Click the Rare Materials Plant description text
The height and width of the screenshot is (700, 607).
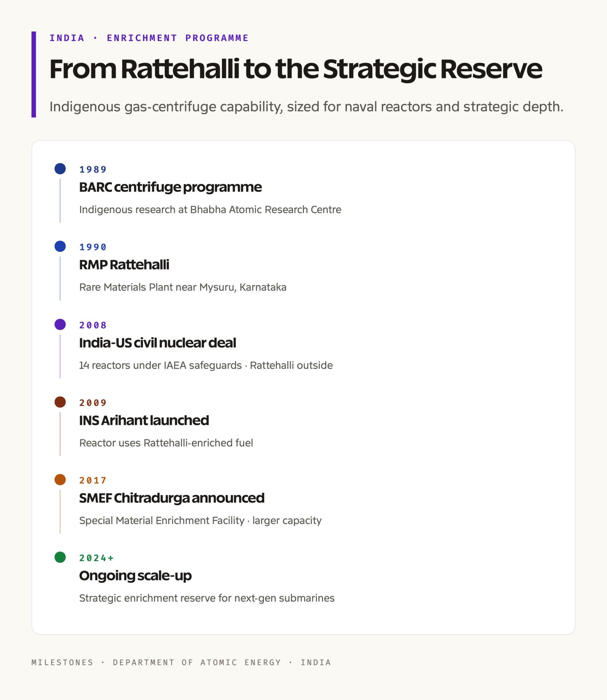pos(183,287)
